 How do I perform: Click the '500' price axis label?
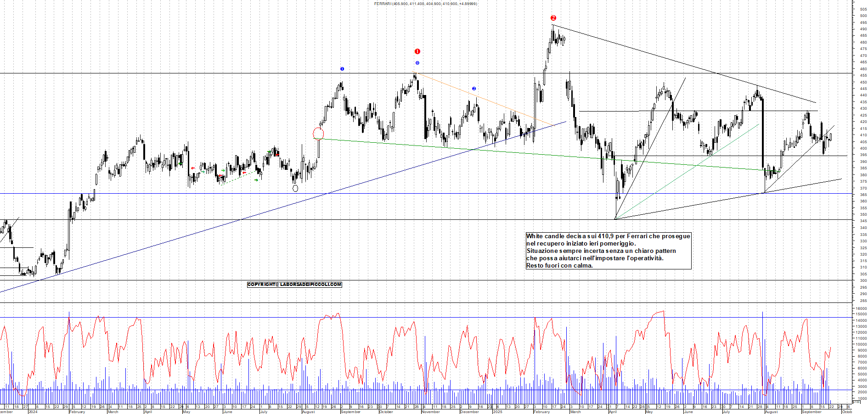click(x=863, y=16)
